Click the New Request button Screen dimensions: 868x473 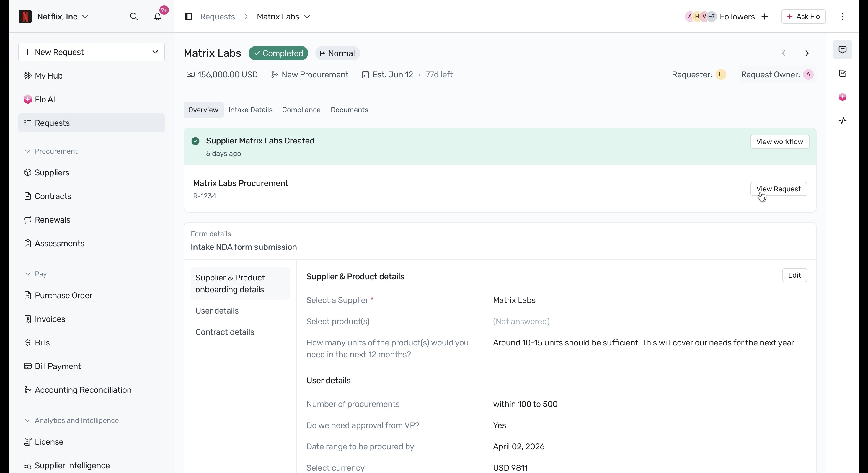82,52
